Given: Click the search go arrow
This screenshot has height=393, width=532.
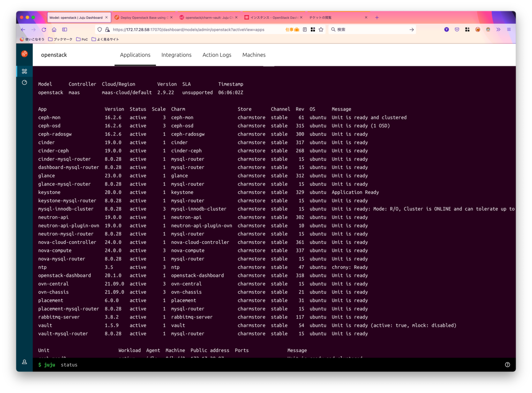Looking at the screenshot, I should [411, 30].
